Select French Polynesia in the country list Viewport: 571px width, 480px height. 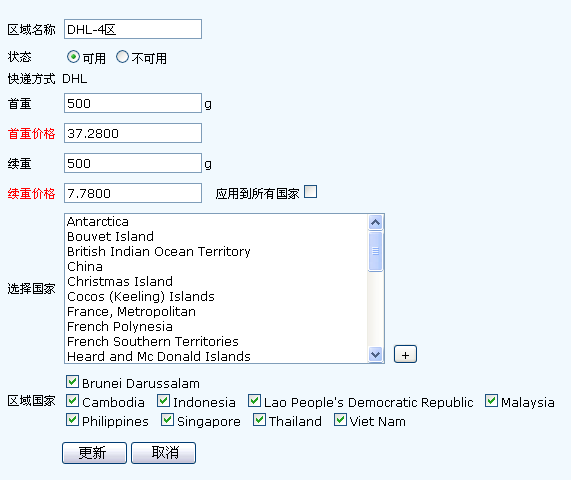coord(120,327)
